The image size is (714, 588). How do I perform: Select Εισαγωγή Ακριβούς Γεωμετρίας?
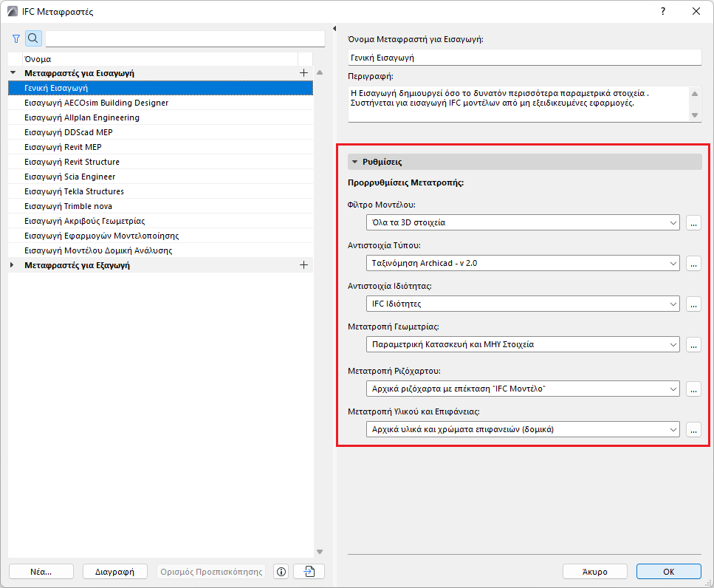pyautogui.click(x=160, y=221)
